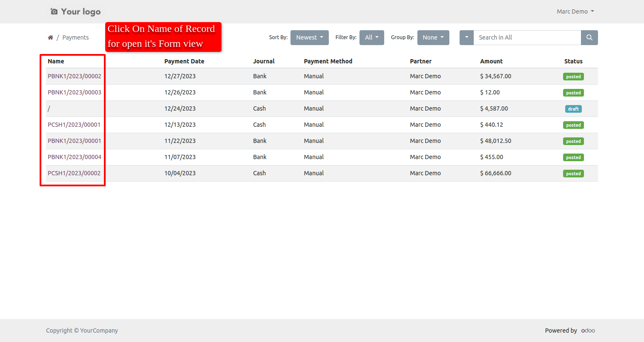Click posted badge in $ 440.12 row

point(573,125)
